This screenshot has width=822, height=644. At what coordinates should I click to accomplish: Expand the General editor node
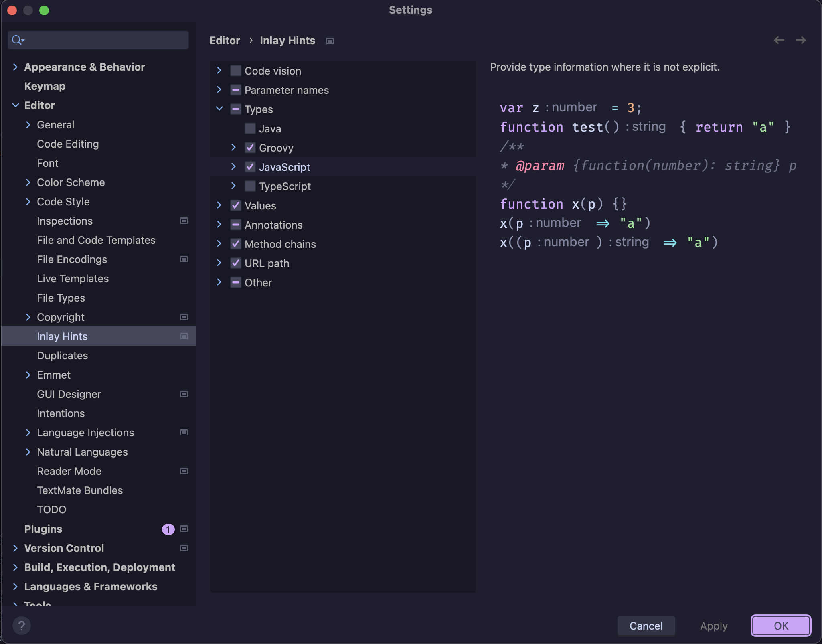pos(28,125)
